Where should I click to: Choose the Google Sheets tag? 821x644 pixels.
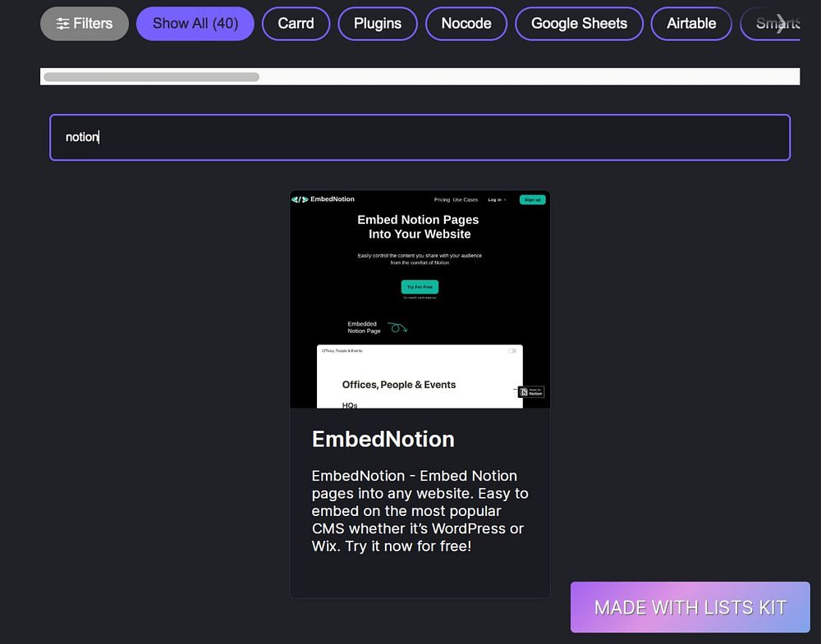pos(579,24)
